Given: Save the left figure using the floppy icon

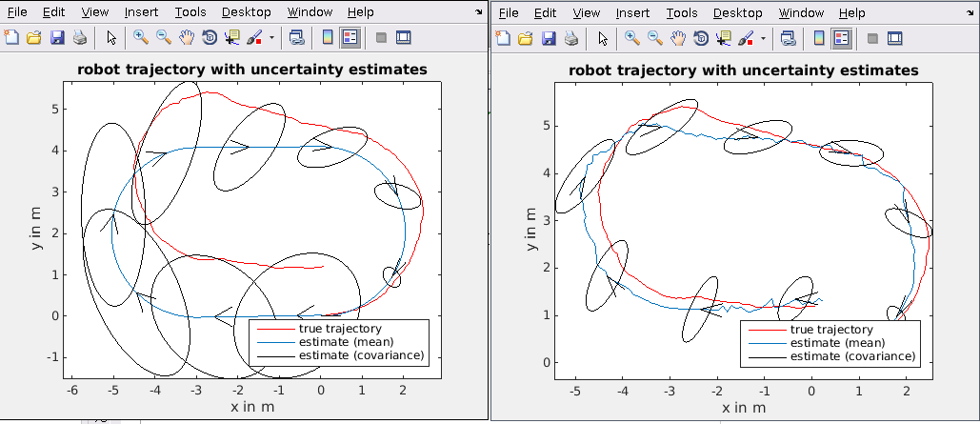Looking at the screenshot, I should [57, 38].
